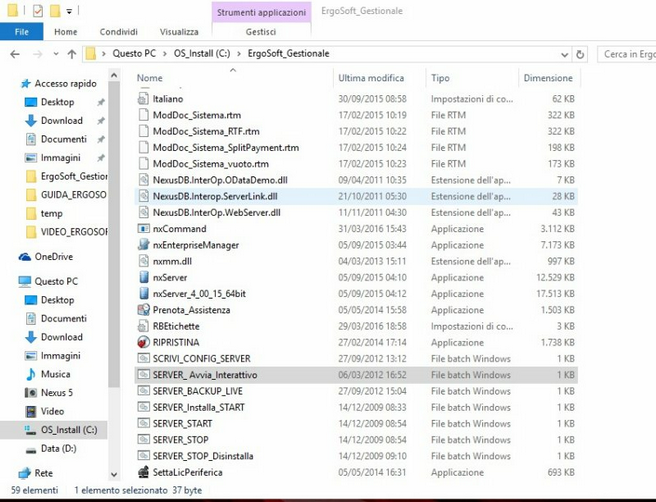Select the nxCommand application icon

click(x=143, y=228)
